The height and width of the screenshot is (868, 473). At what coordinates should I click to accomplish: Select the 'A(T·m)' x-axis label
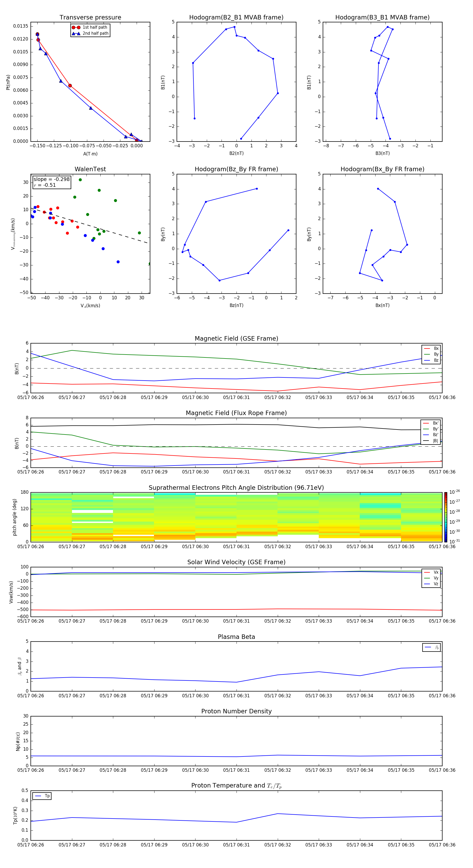coord(90,154)
